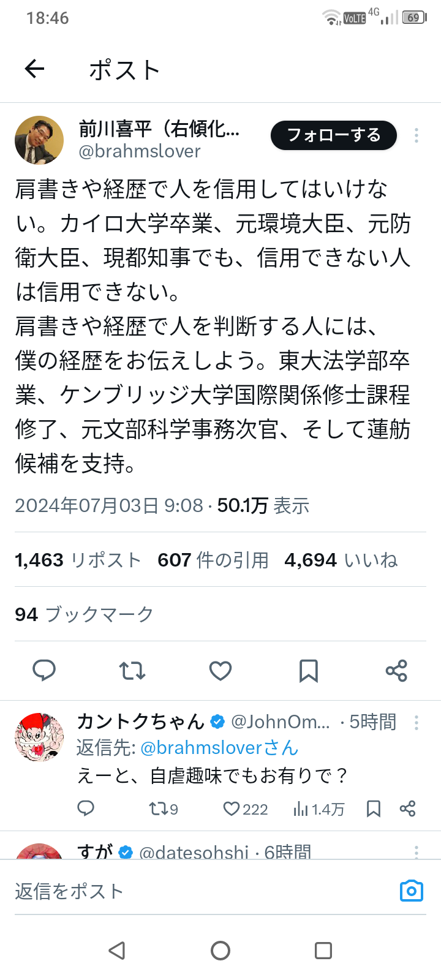
Task: Tap the フォローする button
Action: (x=334, y=135)
